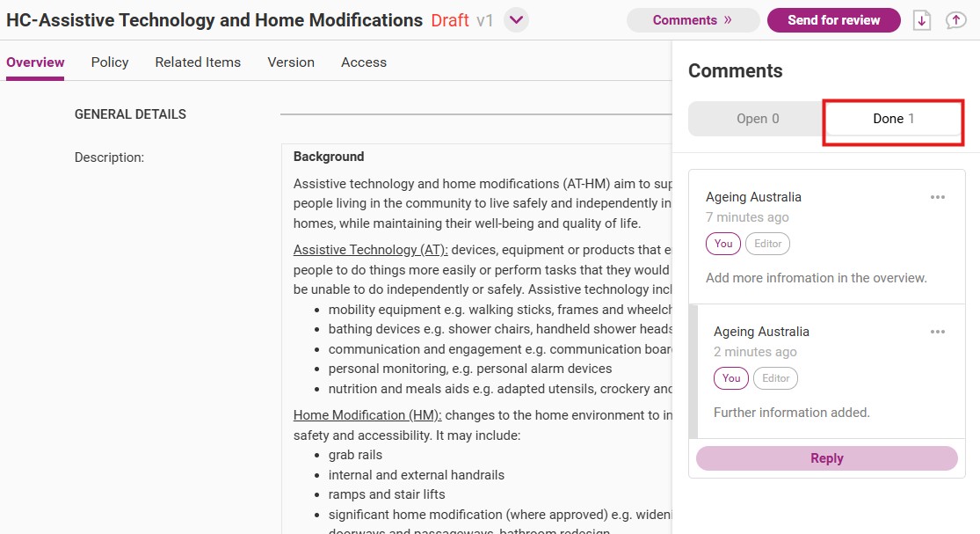Click the You badge on first comment
Viewport: 980px width, 534px height.
(723, 244)
